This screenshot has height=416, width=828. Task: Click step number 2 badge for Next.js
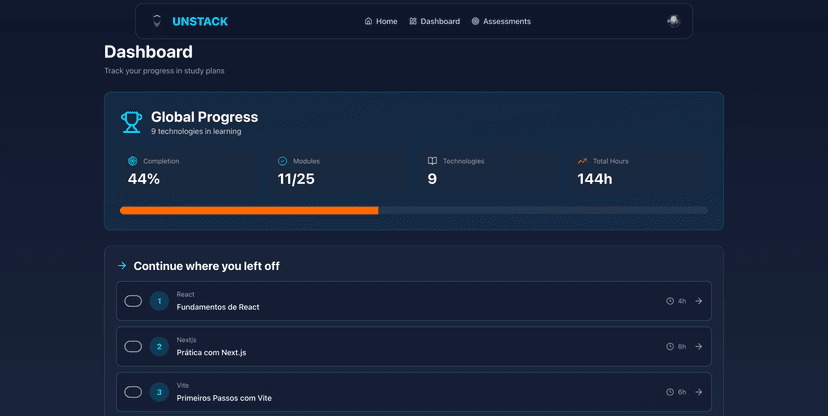pos(159,346)
